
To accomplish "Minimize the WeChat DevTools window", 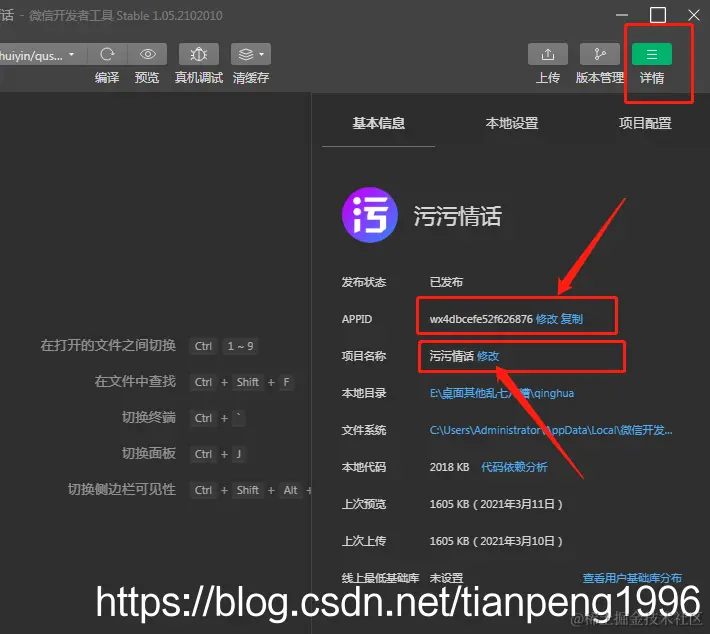I will (622, 15).
